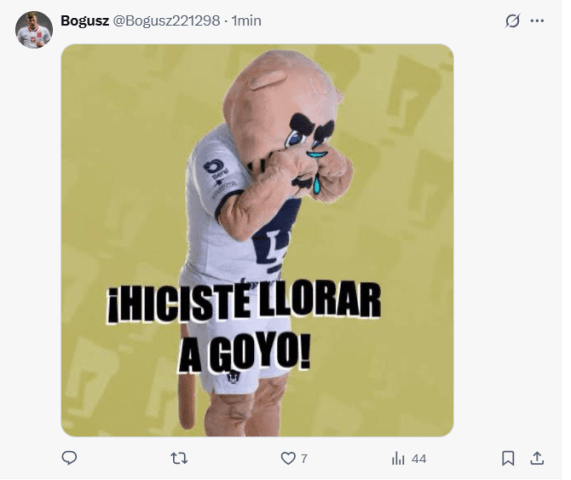
Task: Like the post with the heart icon
Action: click(x=288, y=458)
